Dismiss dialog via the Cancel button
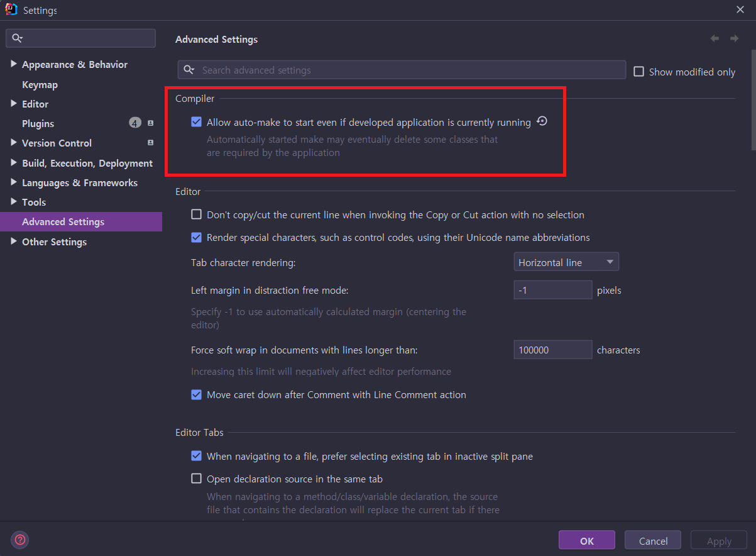 coord(652,540)
